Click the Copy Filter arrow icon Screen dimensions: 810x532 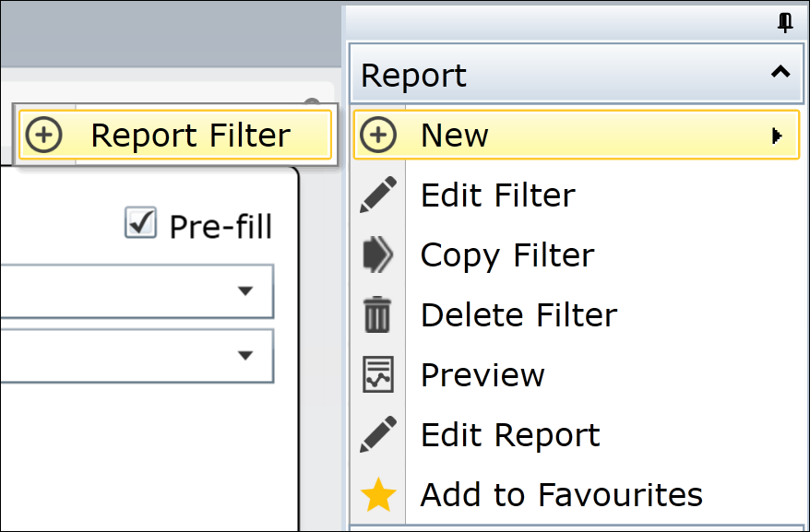click(x=378, y=254)
